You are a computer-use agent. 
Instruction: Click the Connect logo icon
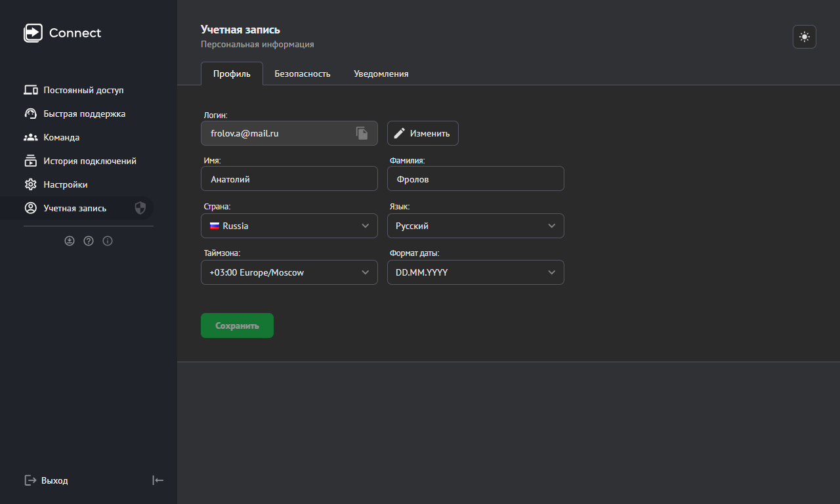33,33
